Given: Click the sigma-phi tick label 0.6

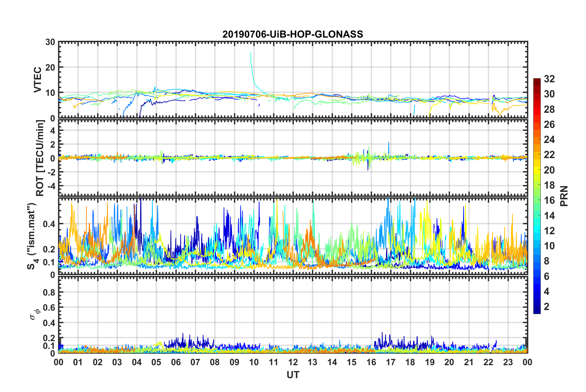Looking at the screenshot, I should tap(49, 308).
